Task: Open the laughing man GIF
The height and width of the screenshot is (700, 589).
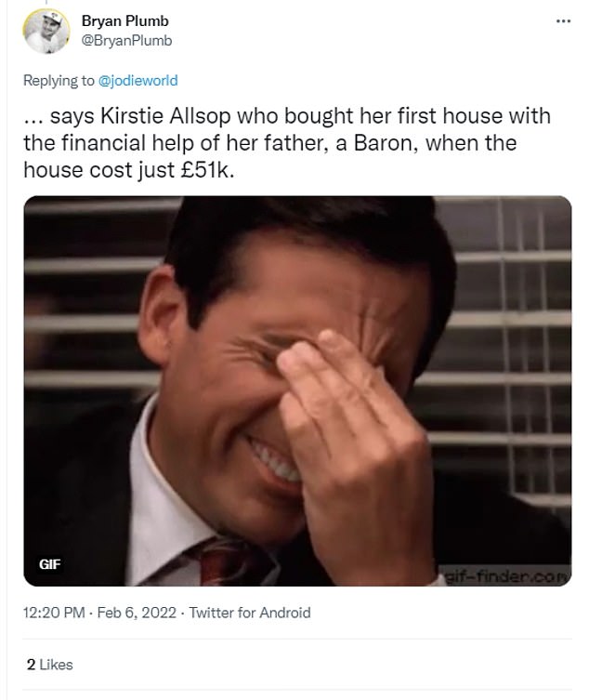Action: click(297, 390)
